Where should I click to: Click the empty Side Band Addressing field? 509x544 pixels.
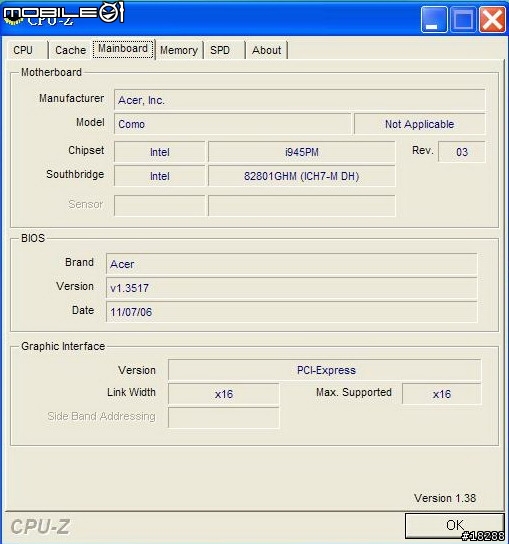click(x=223, y=418)
